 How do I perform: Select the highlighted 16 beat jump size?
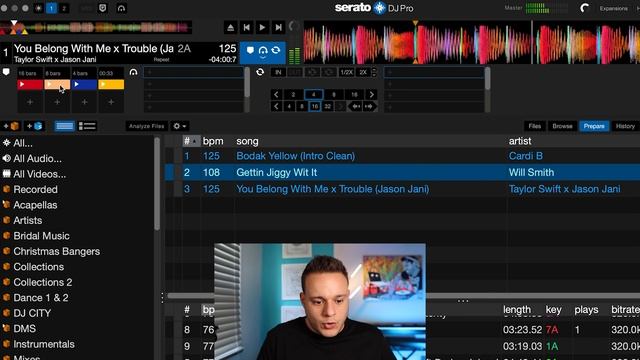pos(315,107)
